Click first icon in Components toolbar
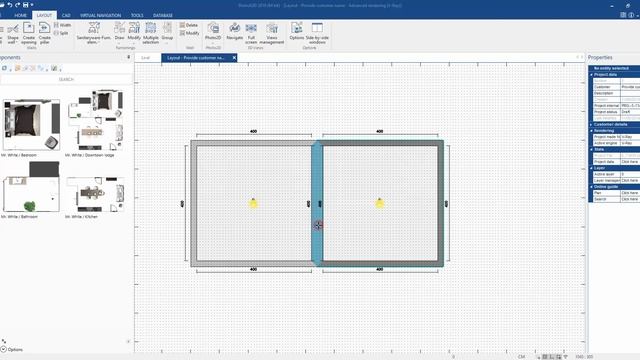The height and width of the screenshot is (360, 640). point(4,68)
